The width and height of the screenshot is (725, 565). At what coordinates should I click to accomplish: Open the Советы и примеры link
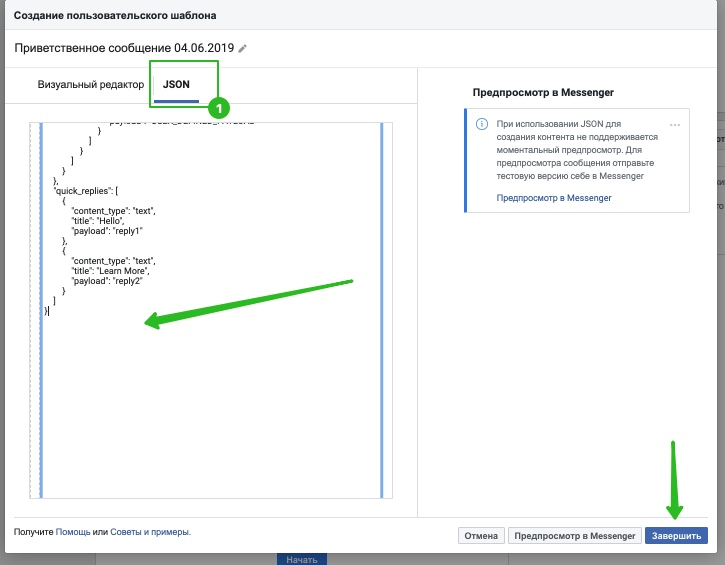(150, 532)
